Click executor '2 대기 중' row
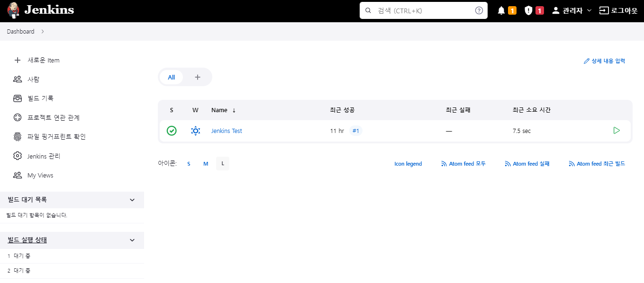 [x=72, y=271]
